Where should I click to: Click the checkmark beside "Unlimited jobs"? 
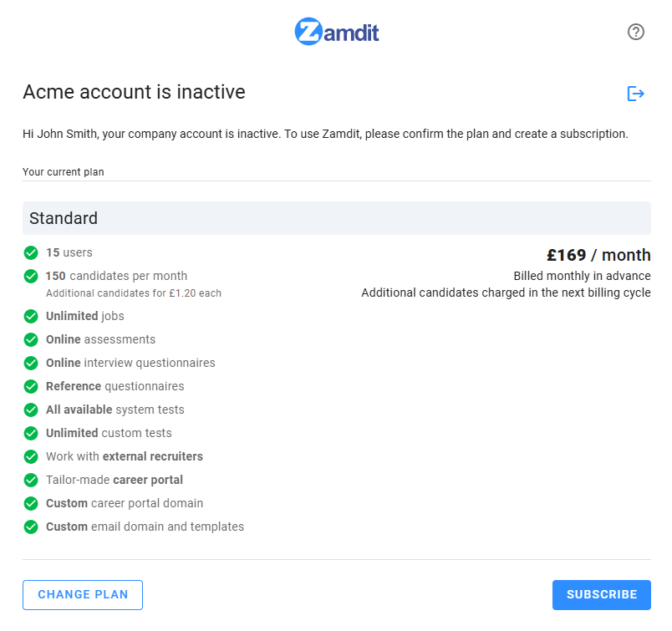click(x=31, y=316)
